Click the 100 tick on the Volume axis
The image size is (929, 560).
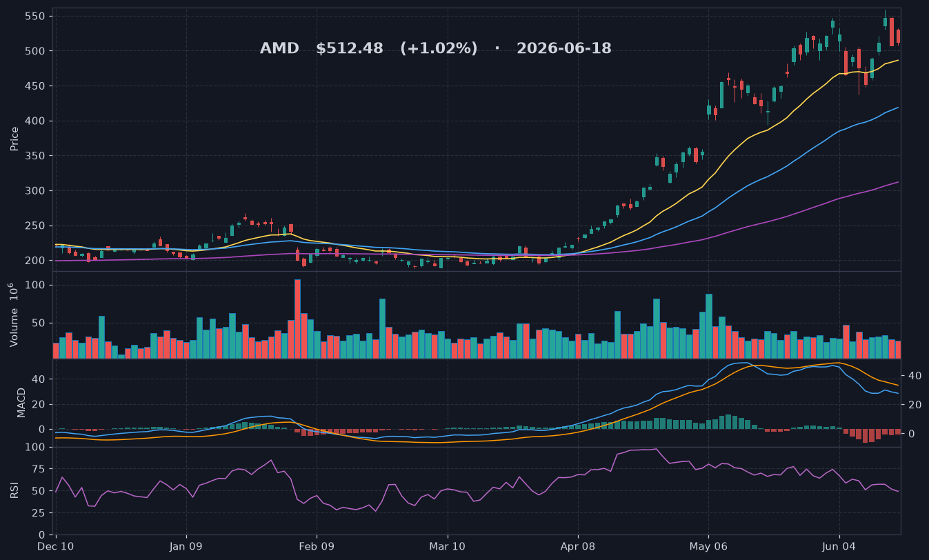[36, 286]
